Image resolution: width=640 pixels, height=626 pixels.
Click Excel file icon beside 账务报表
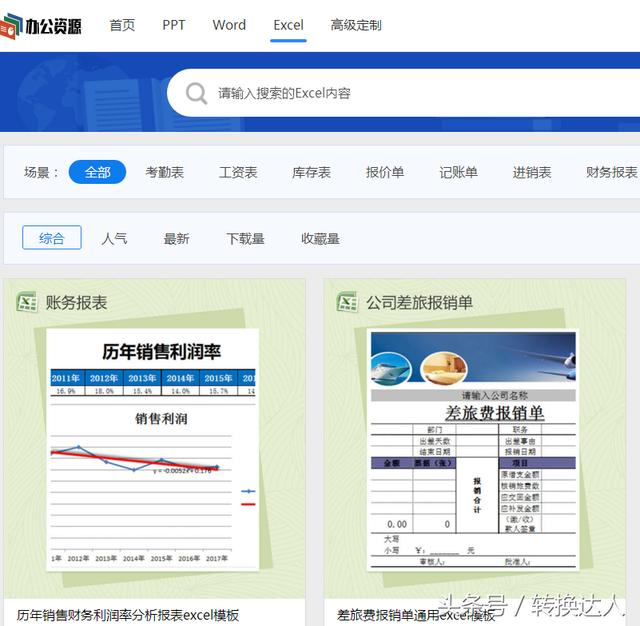click(27, 302)
